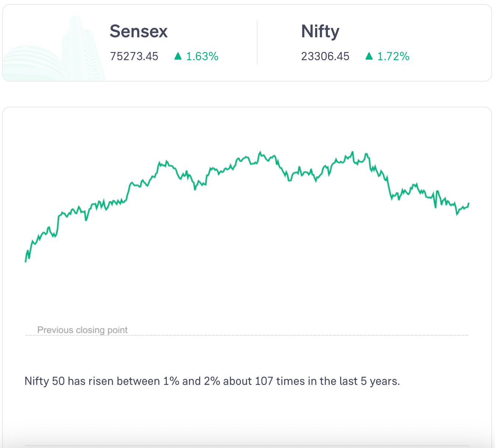Image resolution: width=495 pixels, height=448 pixels.
Task: Click the Sensex 1.63% change figure
Action: point(202,56)
